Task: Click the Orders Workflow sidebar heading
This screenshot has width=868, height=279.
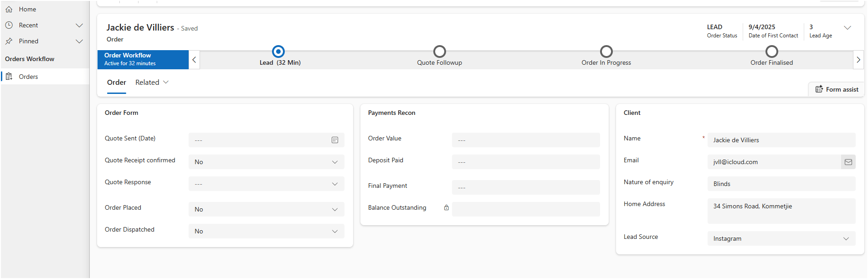Action: tap(30, 59)
